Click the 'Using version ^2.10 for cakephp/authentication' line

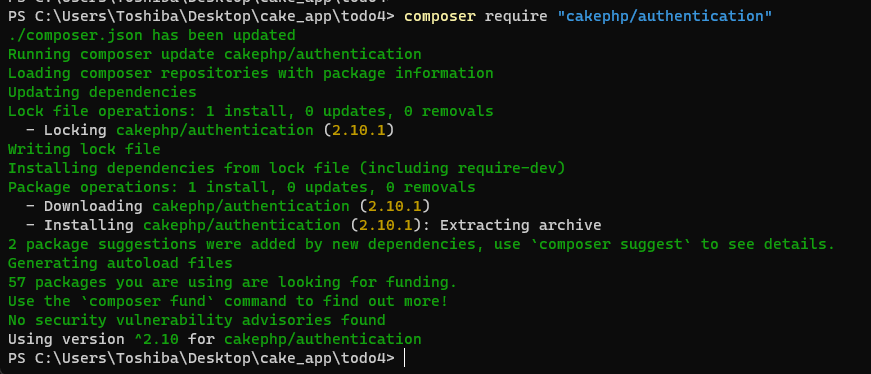coord(214,339)
